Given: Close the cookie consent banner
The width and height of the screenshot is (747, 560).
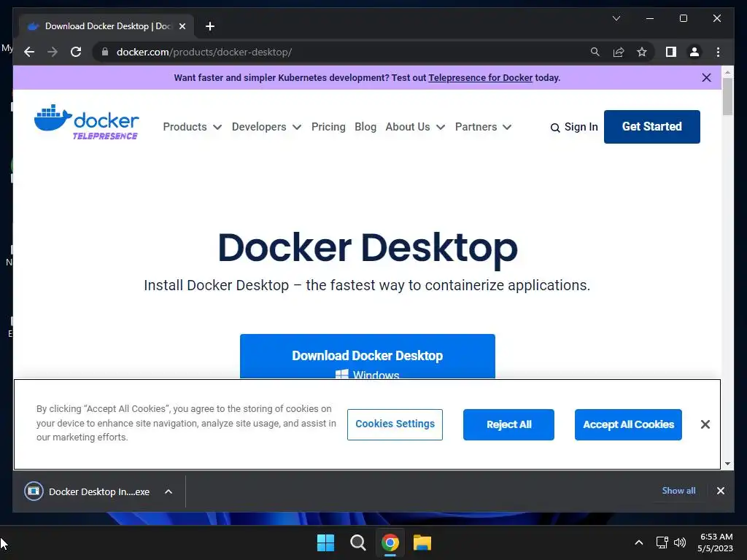Looking at the screenshot, I should coord(705,424).
